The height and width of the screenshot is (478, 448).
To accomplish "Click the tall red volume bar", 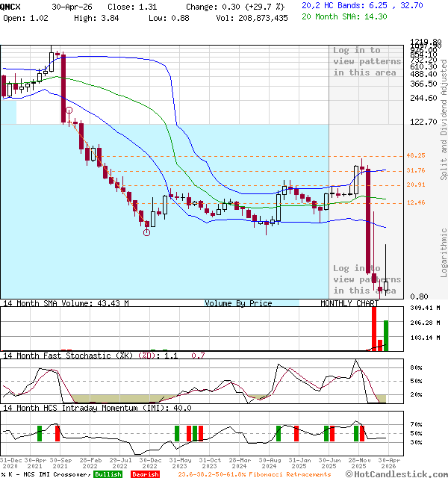I will [374, 329].
